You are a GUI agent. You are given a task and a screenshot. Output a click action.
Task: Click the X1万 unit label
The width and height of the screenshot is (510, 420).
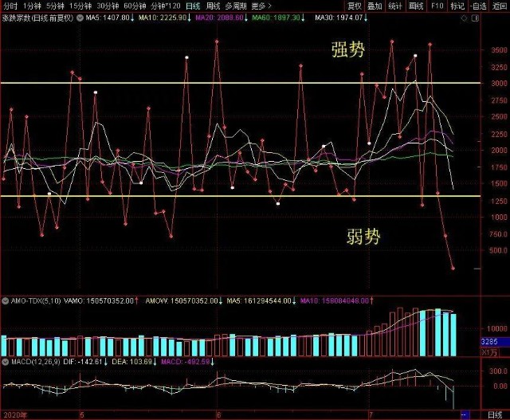[489, 352]
